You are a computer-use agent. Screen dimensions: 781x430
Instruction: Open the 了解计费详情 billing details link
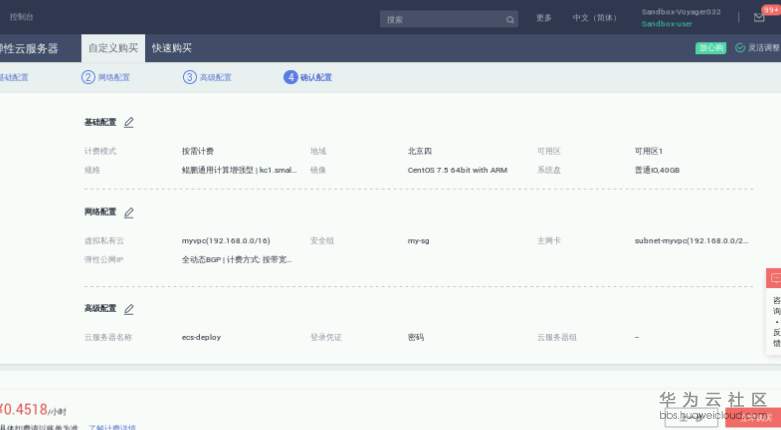pos(112,427)
